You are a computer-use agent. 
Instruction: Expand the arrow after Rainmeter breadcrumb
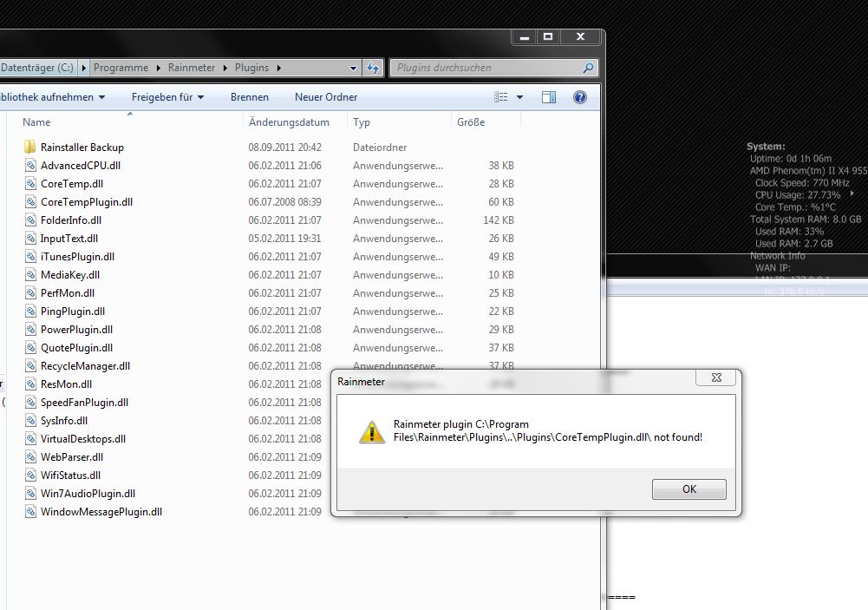(225, 69)
